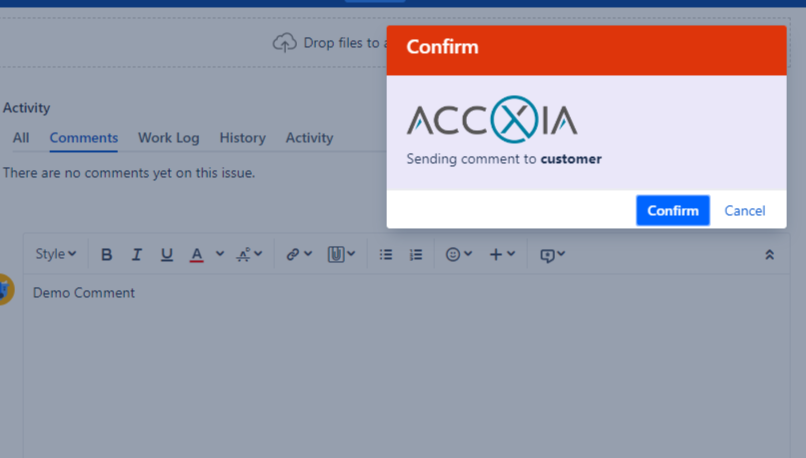Switch to the All activity tab
Viewport: 806px width, 458px height.
(x=21, y=138)
